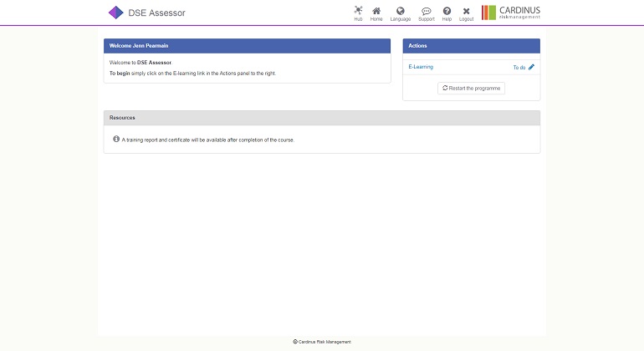Click the Logout X icon

point(466,11)
